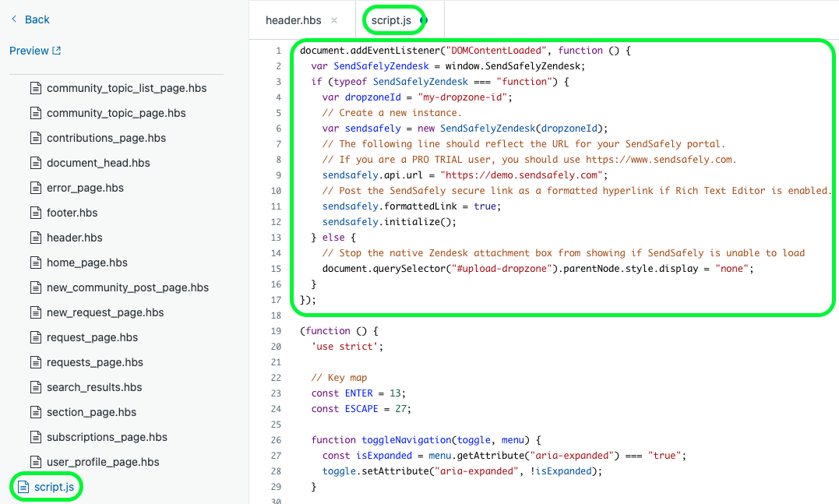Image resolution: width=839 pixels, height=504 pixels.
Task: Open search_results.hbs file
Action: (94, 387)
